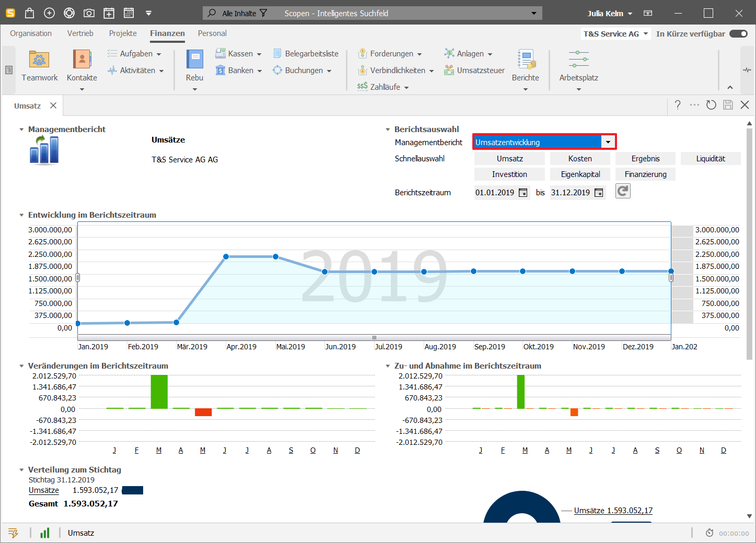Click the chart range slider below the timeline
The image size is (756, 543).
coord(374,337)
